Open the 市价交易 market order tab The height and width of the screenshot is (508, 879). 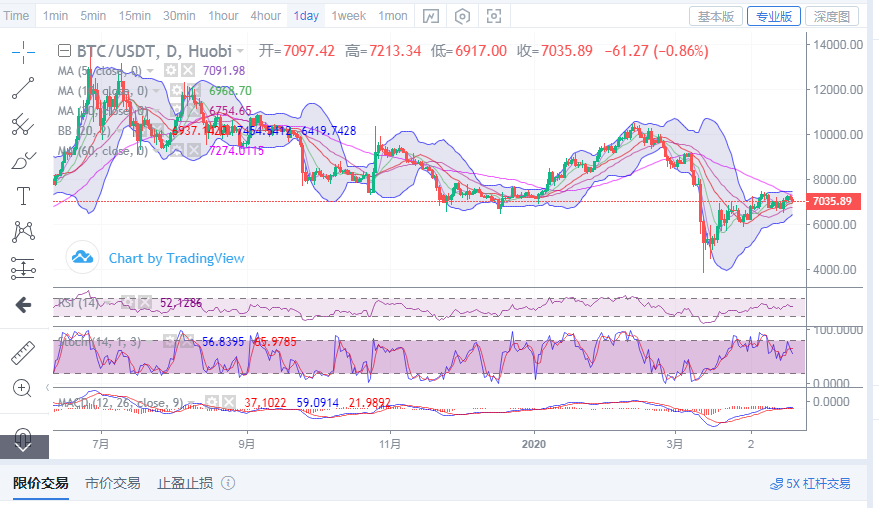[x=113, y=483]
